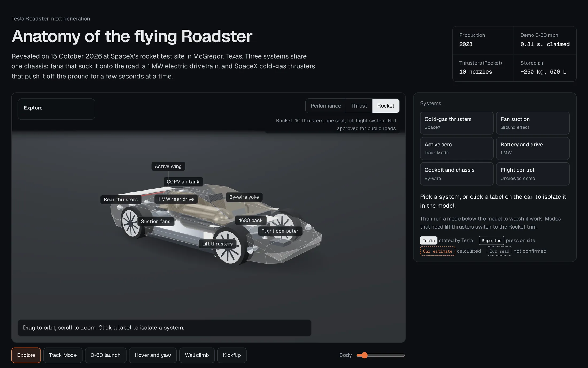Select the By-wire yoke label
Viewport: 588px width, 368px height.
coord(244,197)
